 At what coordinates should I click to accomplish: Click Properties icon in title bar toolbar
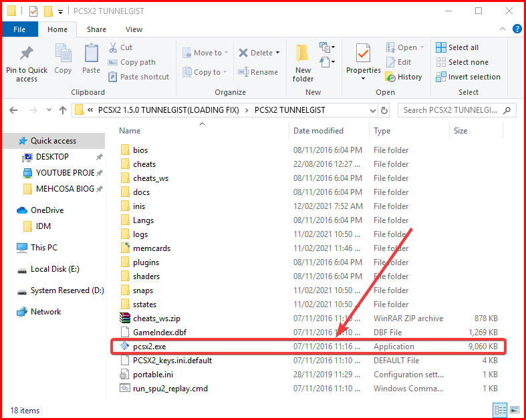click(33, 11)
